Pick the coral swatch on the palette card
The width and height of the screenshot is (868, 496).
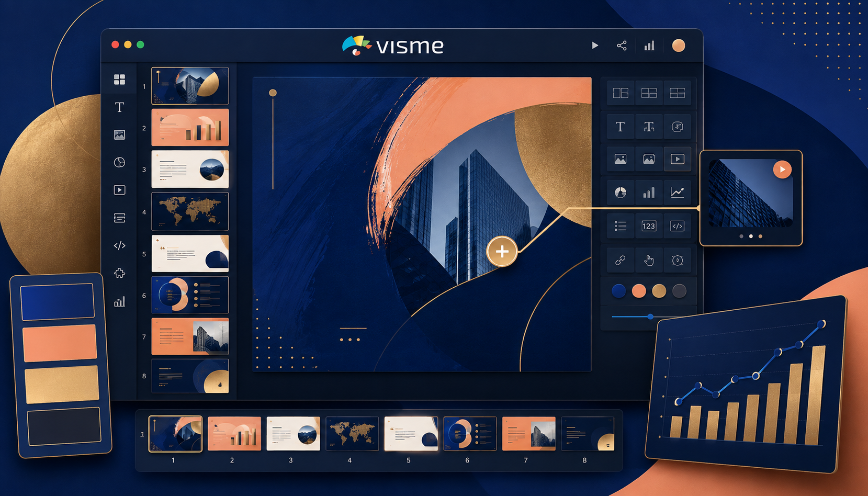(60, 343)
